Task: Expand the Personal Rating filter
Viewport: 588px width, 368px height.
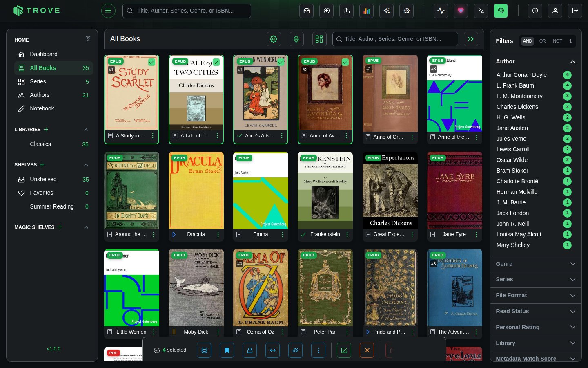Action: (x=536, y=327)
